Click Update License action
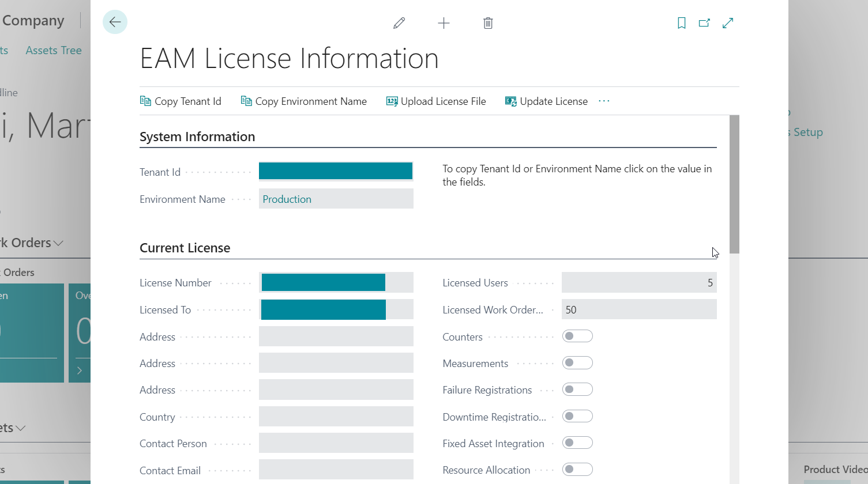This screenshot has height=484, width=868. point(546,101)
